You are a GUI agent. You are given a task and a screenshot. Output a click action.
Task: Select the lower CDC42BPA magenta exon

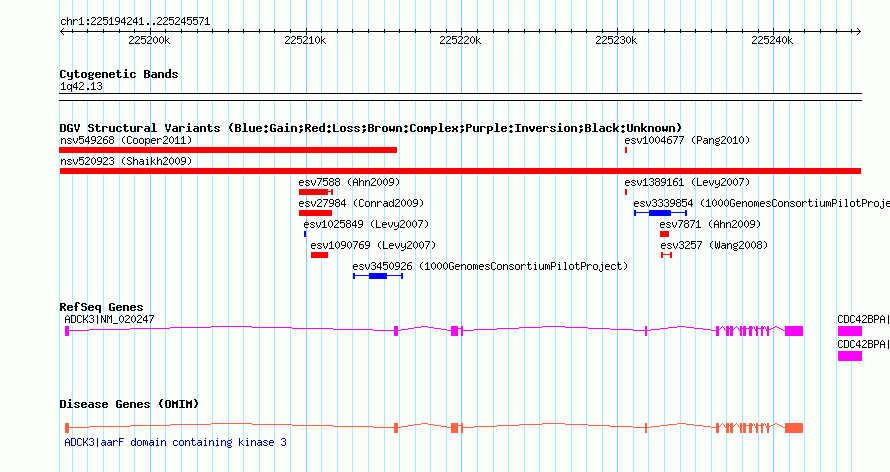pos(850,356)
